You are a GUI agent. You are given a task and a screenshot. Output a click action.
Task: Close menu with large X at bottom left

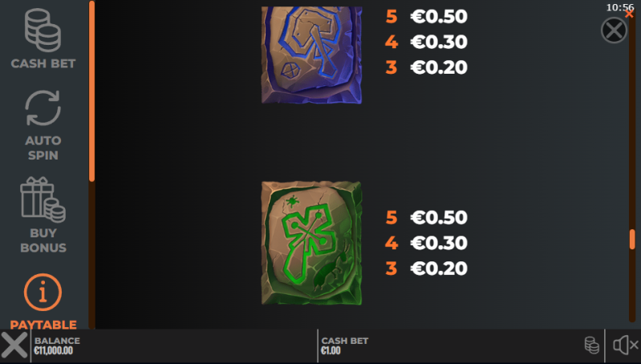coord(14,346)
